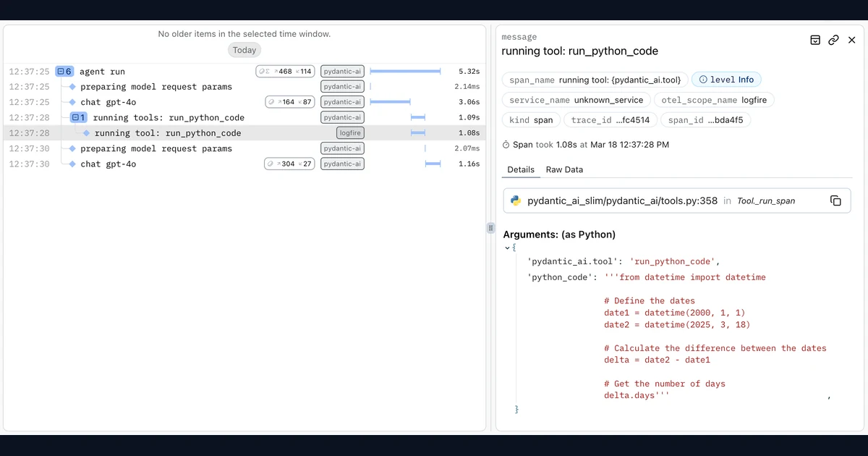Close the span details panel

(x=851, y=40)
